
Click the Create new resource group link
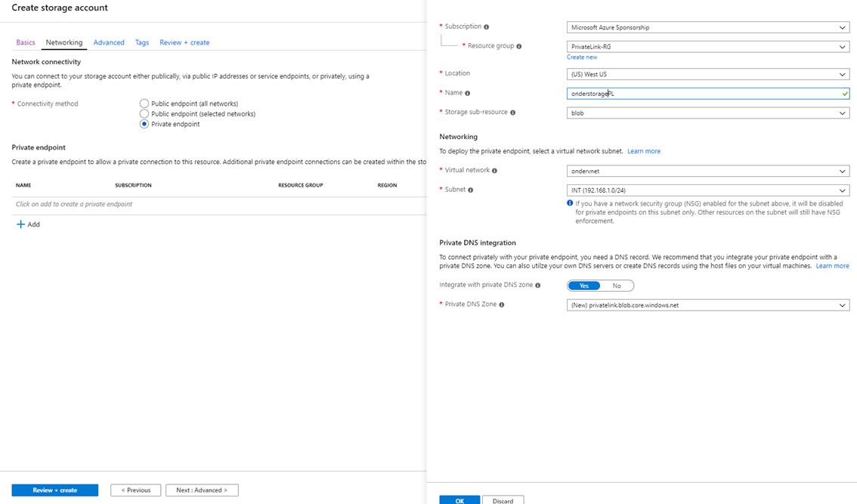pos(582,57)
